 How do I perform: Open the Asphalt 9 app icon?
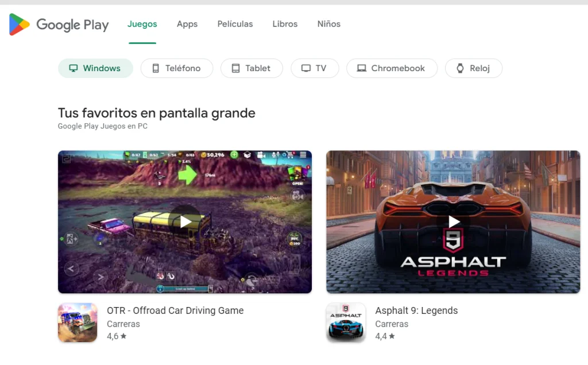point(346,323)
